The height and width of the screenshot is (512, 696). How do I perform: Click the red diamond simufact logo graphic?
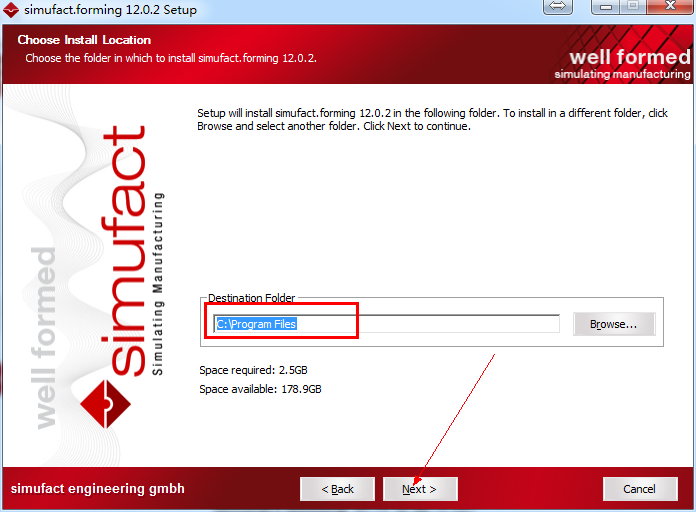point(106,404)
